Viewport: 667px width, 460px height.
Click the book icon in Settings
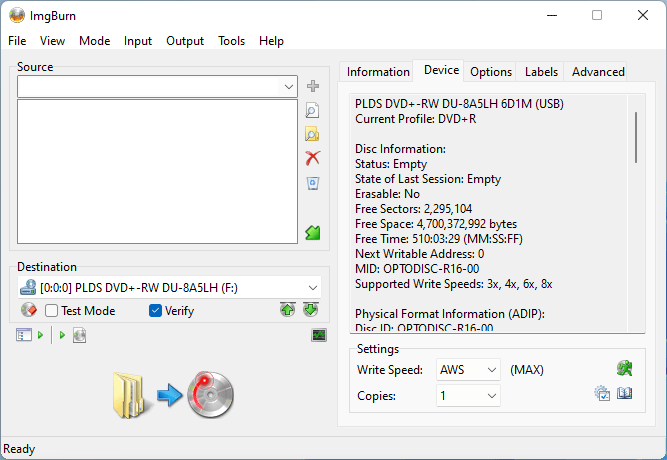624,393
